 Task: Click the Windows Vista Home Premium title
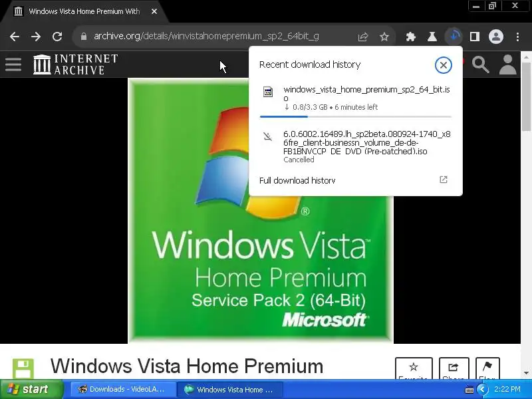[x=187, y=366]
